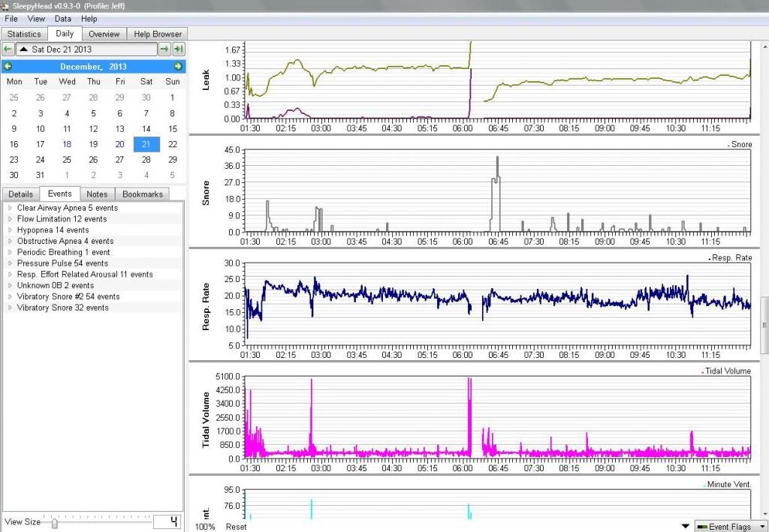Select December 22 in the calendar
Image resolution: width=769 pixels, height=532 pixels.
click(x=173, y=144)
